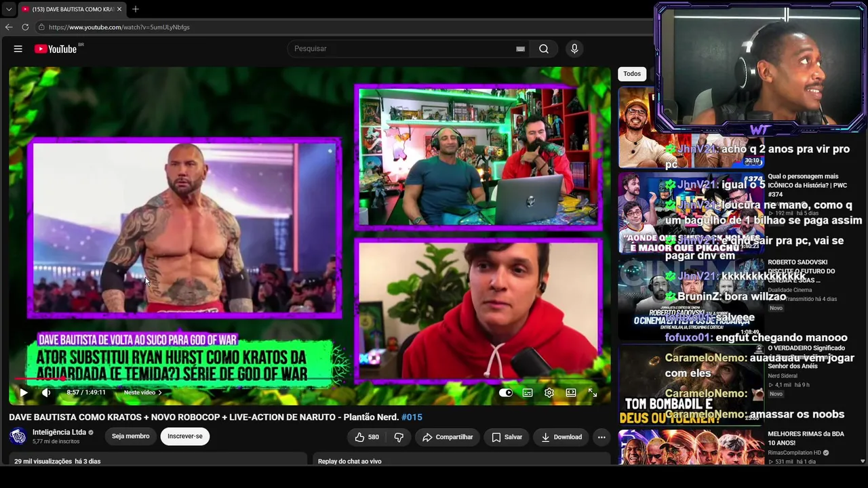Open the top recommended thumbnail with 30:10 duration
868x488 pixels.
[x=691, y=127]
